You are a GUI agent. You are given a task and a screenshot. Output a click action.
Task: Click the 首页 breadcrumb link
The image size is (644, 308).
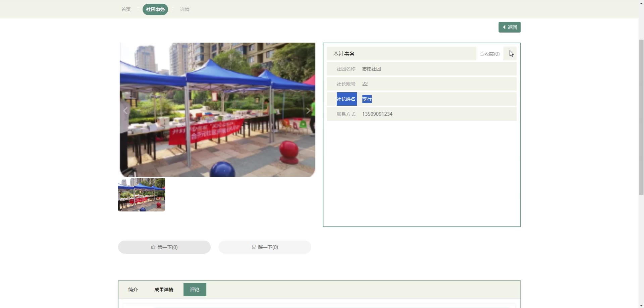tap(126, 9)
